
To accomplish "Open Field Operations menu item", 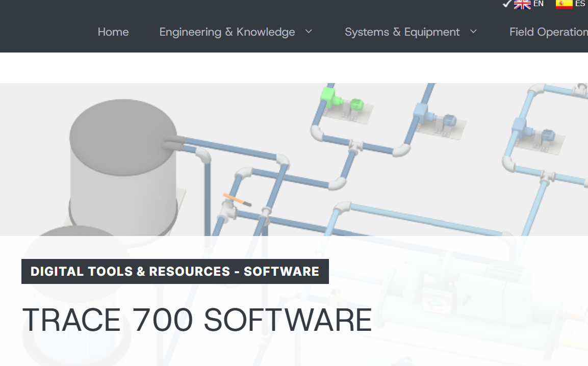I will coord(549,32).
